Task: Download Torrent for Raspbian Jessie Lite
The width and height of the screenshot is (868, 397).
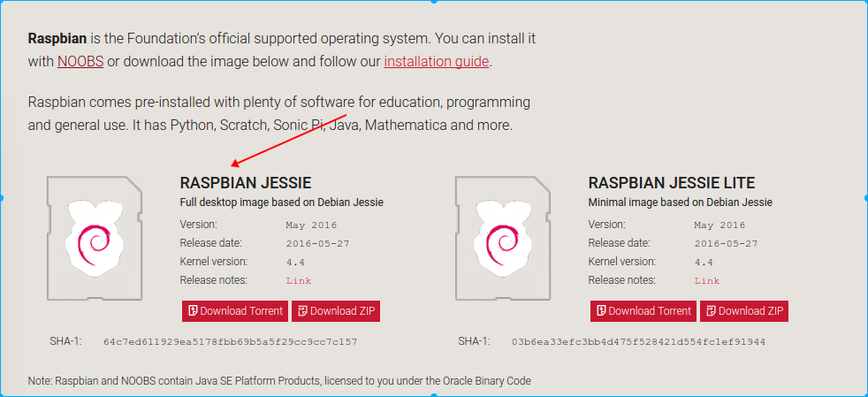Action: pyautogui.click(x=643, y=311)
